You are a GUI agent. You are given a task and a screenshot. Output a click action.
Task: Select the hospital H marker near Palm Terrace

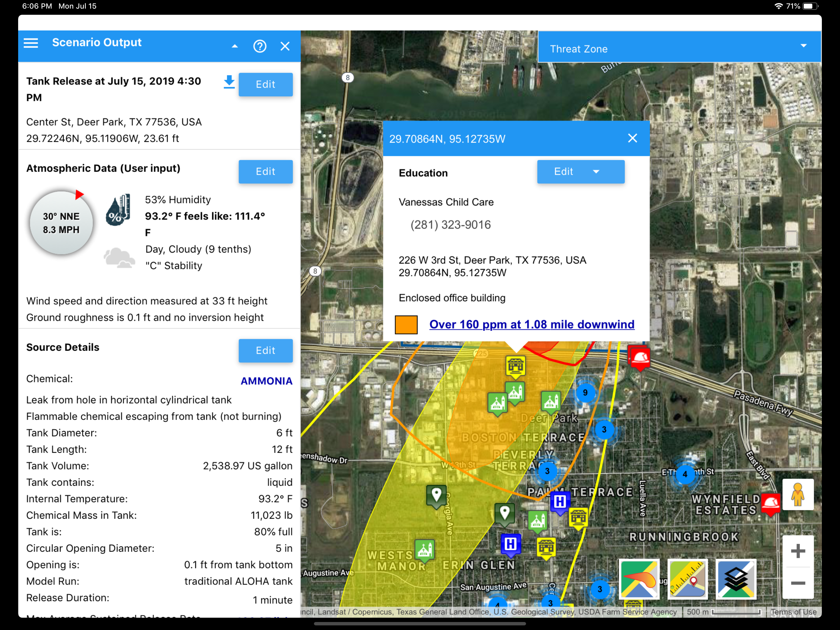[x=560, y=503]
